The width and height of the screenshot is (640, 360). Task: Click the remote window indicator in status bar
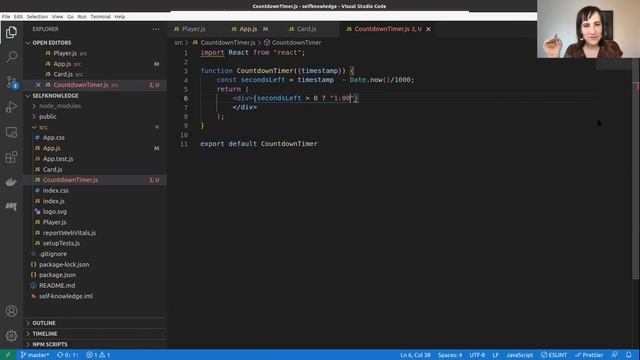(8, 355)
